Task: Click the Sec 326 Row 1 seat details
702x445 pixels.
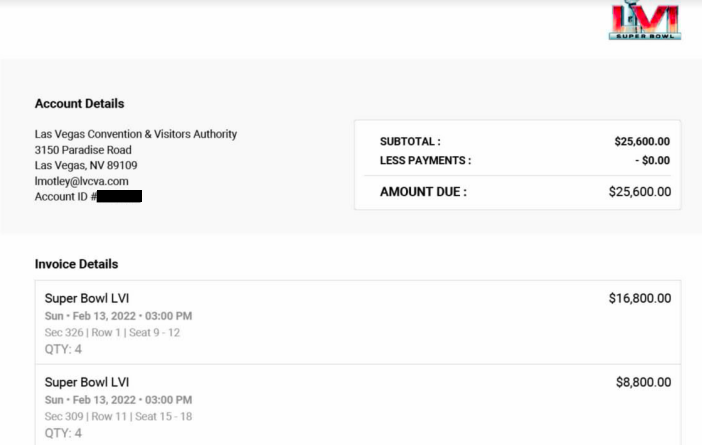Action: (x=113, y=332)
